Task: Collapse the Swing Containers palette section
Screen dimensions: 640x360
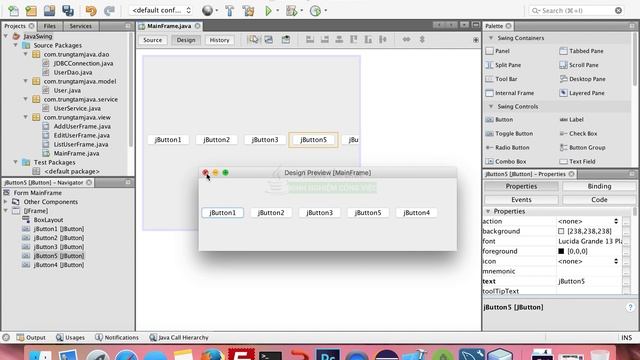Action: tap(491, 38)
